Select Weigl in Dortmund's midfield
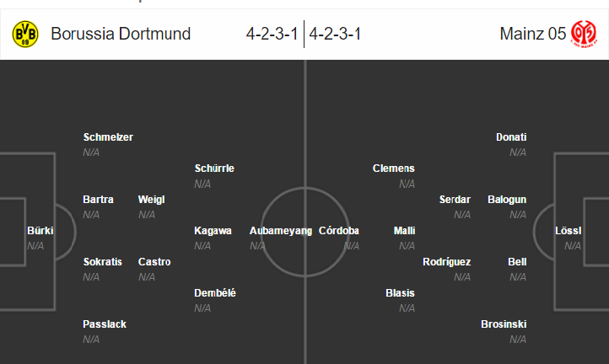The width and height of the screenshot is (609, 364). [x=152, y=200]
